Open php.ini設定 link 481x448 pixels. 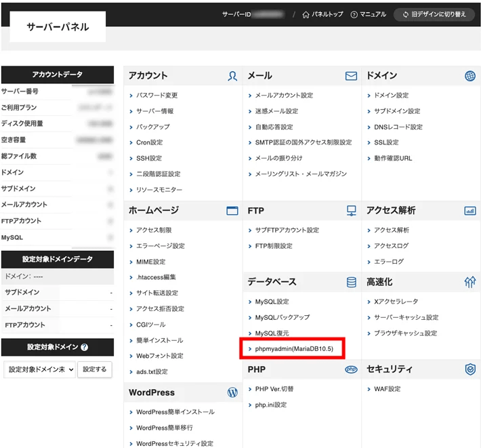(x=270, y=405)
